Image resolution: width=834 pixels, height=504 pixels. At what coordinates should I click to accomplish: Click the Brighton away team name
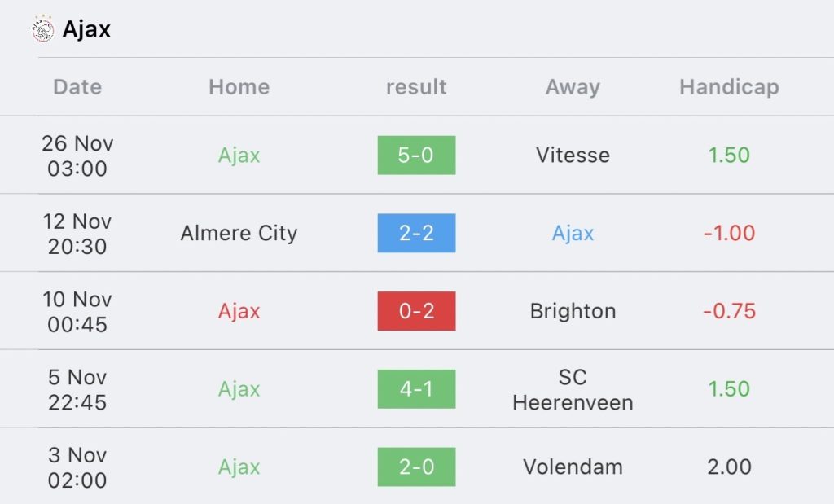click(573, 311)
